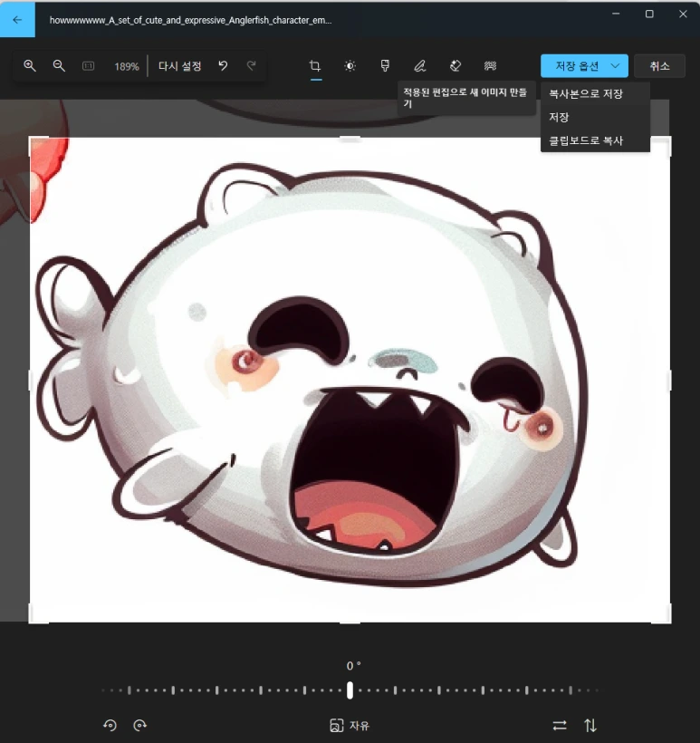Viewport: 700px width, 743px height.
Task: Open the brightness adjustment tool
Action: tap(350, 66)
